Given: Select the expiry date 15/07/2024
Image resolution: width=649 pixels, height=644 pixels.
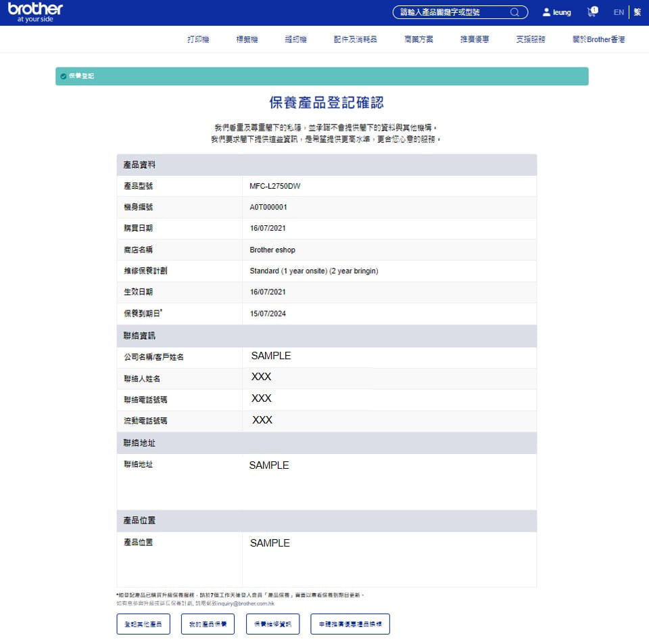Looking at the screenshot, I should pyautogui.click(x=268, y=313).
